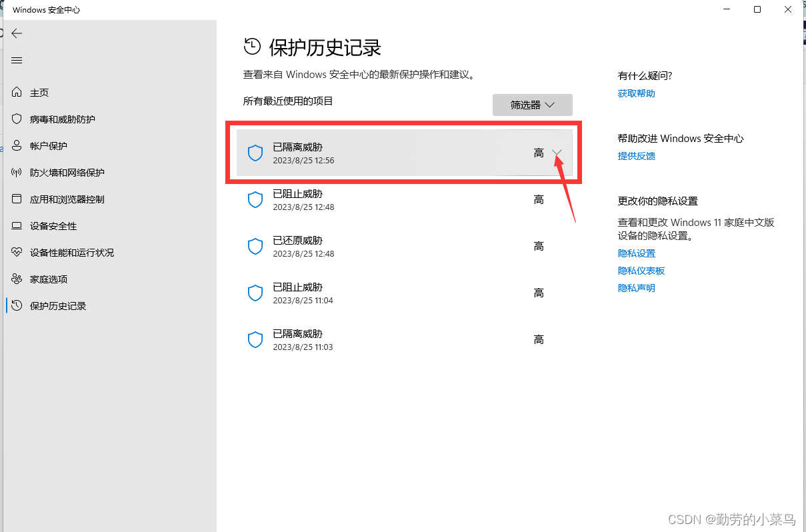806x532 pixels.
Task: Open the 筛选器 filter dropdown
Action: [533, 105]
